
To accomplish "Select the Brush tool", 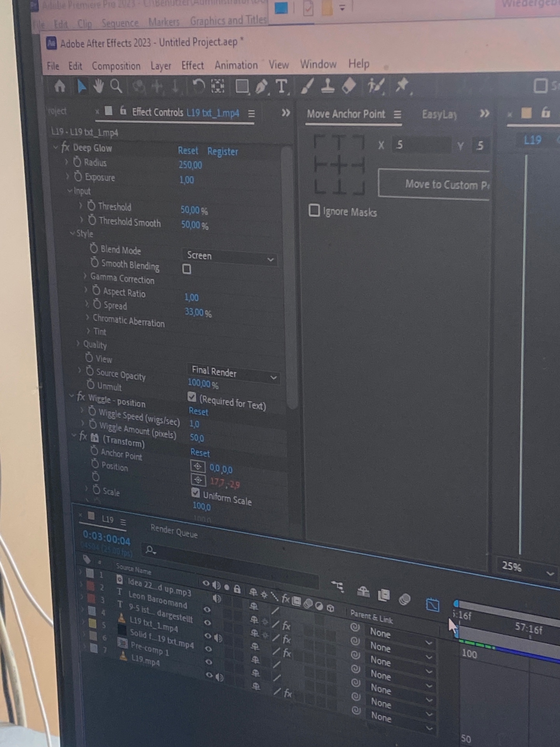I will point(307,86).
